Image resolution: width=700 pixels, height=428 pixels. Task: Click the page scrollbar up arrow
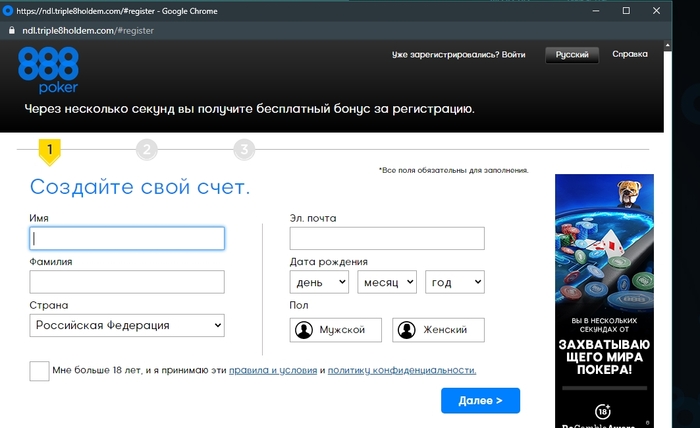click(667, 46)
